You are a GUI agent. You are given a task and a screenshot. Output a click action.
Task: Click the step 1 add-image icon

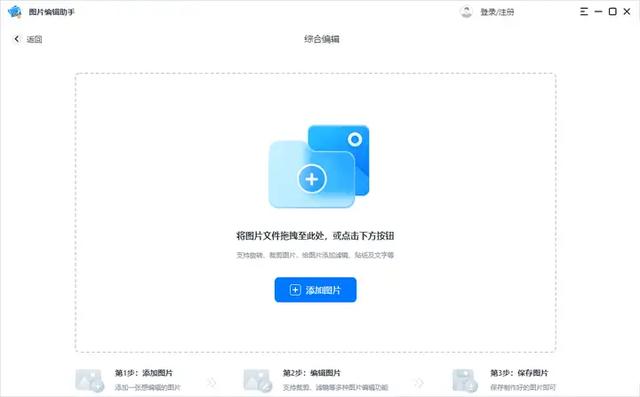pyautogui.click(x=89, y=380)
